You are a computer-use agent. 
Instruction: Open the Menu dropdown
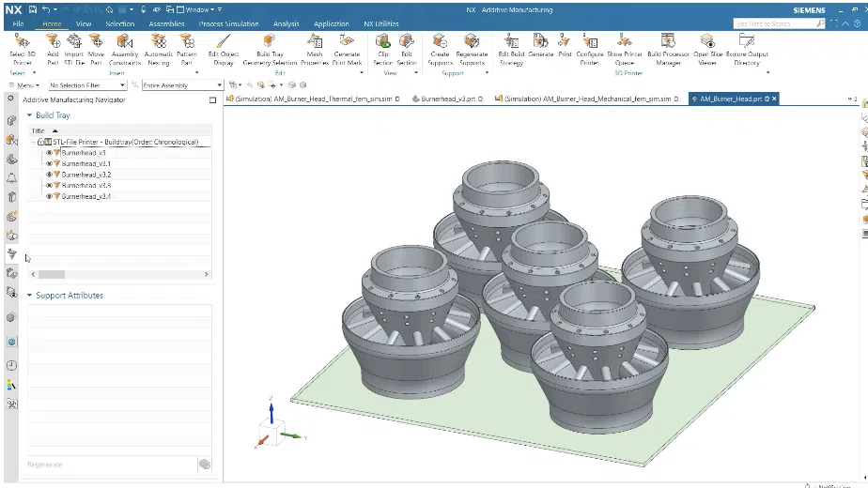24,85
